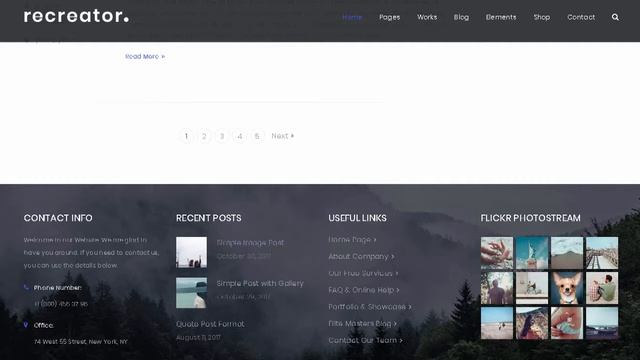Open Flickr photo of brown mountain
The width and height of the screenshot is (640, 360).
(567, 253)
